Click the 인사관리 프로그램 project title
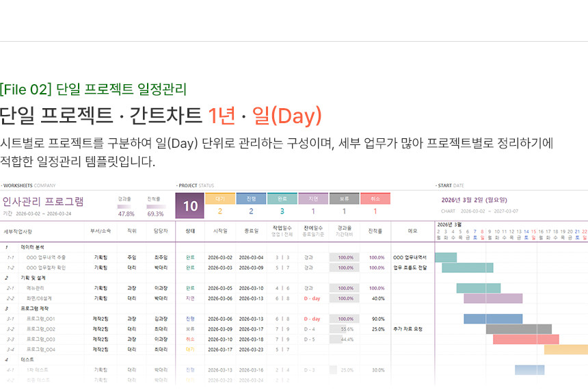Image resolution: width=588 pixels, height=390 pixels. click(43, 201)
